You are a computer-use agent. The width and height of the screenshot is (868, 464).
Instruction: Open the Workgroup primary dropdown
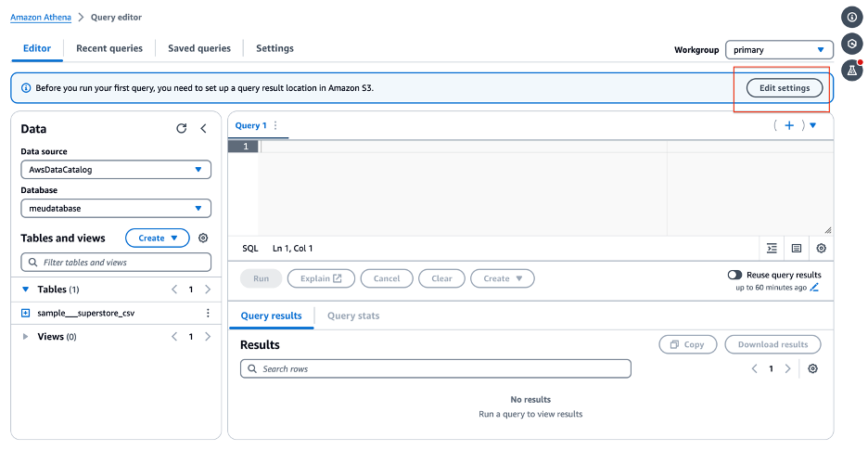[x=779, y=50]
